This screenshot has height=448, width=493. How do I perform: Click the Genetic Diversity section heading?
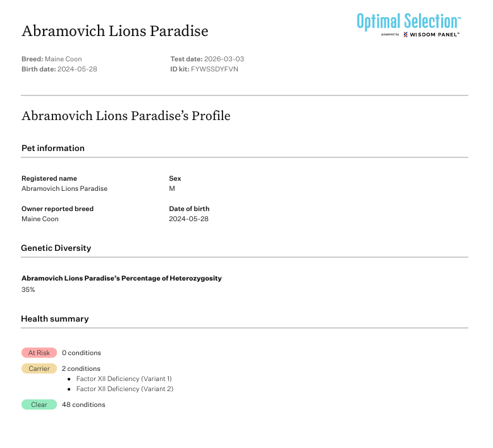(x=56, y=248)
